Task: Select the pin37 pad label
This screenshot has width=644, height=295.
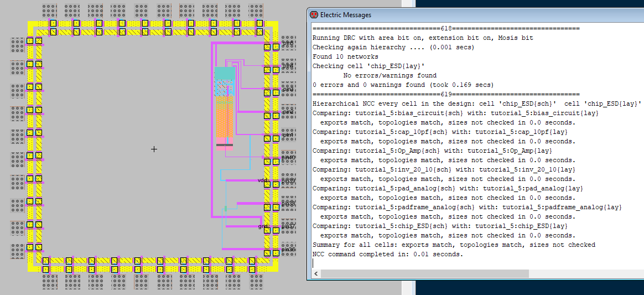Action: point(288,227)
